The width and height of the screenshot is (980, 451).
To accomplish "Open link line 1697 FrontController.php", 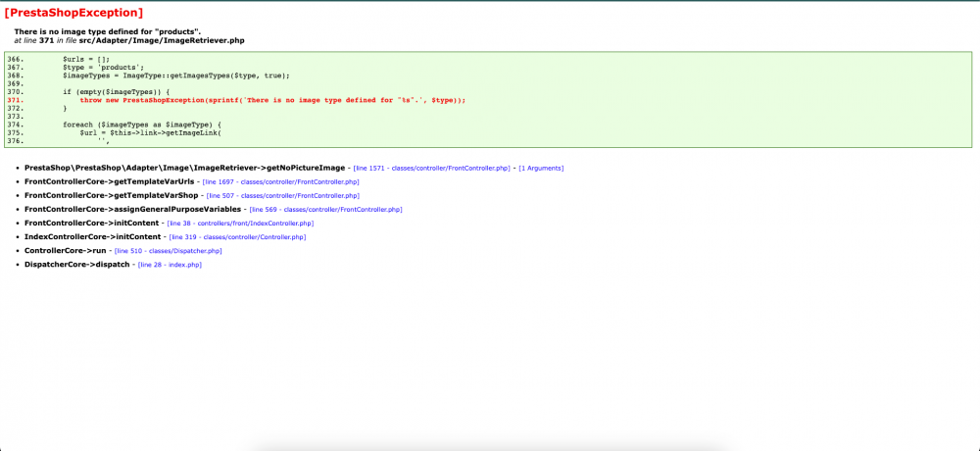I will pos(280,182).
